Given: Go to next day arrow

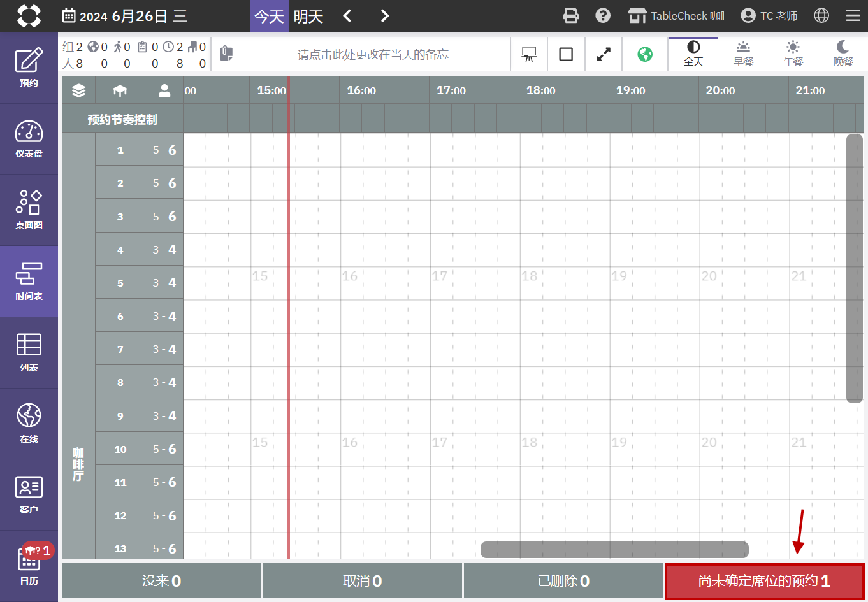Looking at the screenshot, I should (384, 16).
